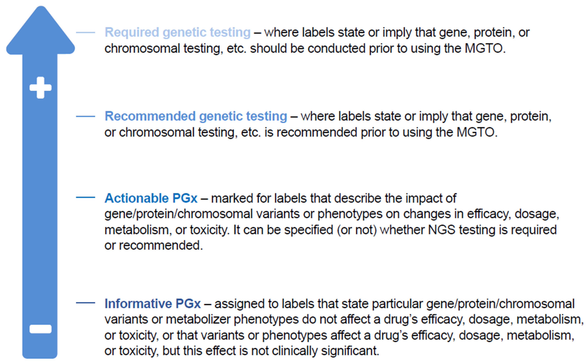Click 'or recommended.' ending the Actionable PGx text
The width and height of the screenshot is (588, 364).
[x=154, y=246]
